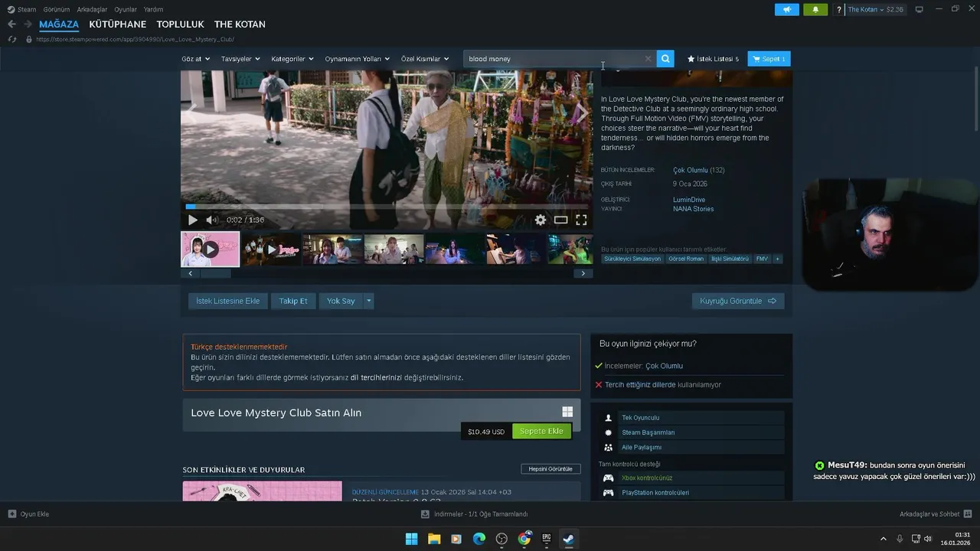
Task: Click the Takip Et button
Action: click(293, 301)
